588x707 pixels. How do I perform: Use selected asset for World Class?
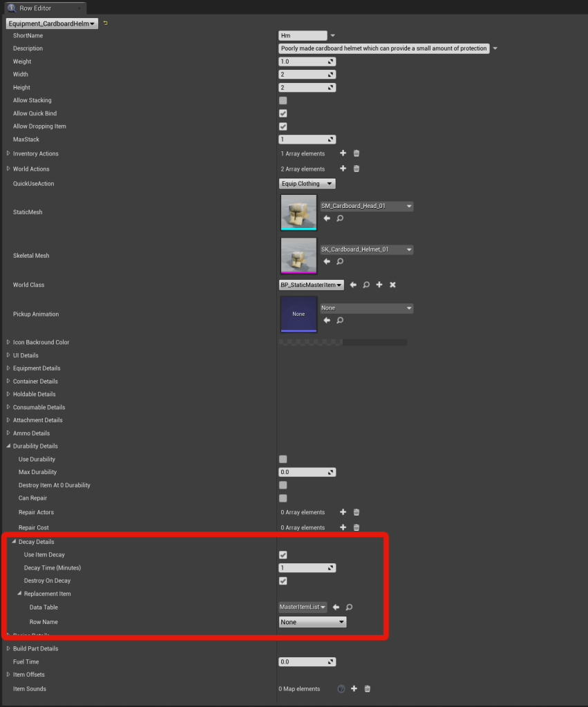[x=353, y=285]
